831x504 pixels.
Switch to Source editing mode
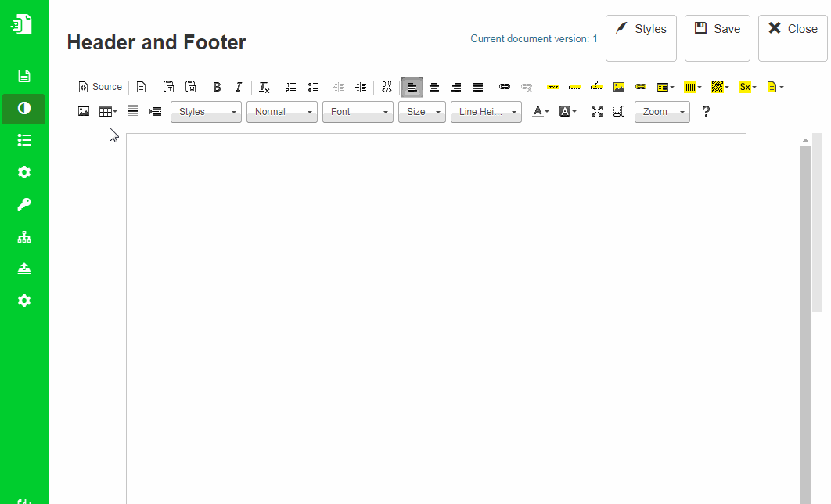point(99,87)
